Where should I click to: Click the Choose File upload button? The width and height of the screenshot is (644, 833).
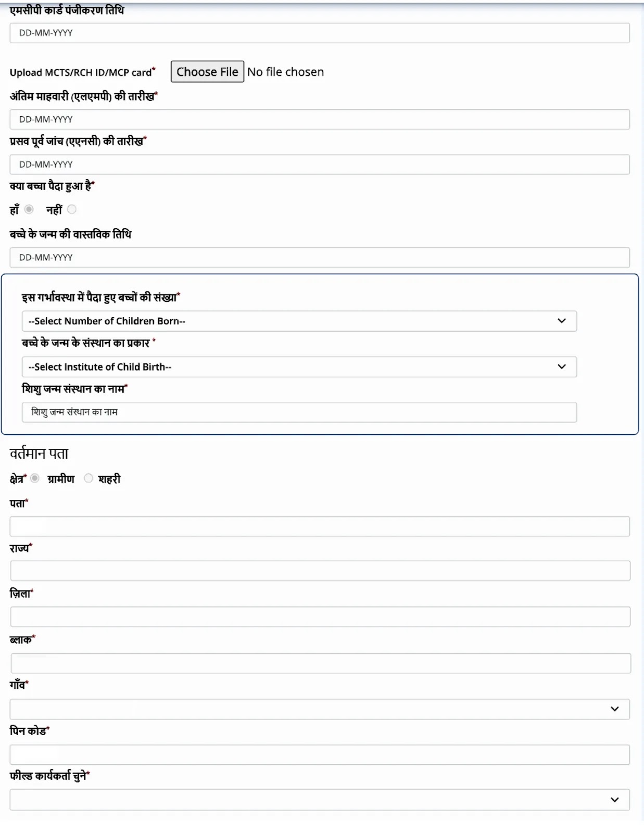pos(207,72)
